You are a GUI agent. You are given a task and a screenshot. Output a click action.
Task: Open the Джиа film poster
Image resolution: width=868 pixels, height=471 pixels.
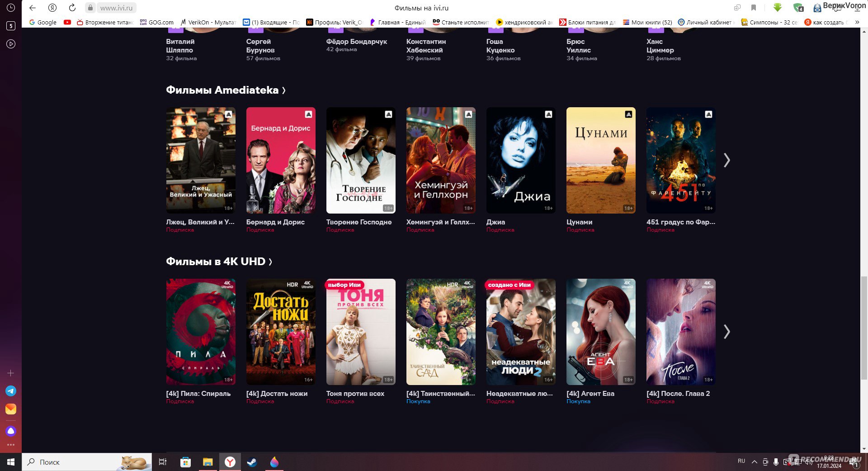pos(521,160)
